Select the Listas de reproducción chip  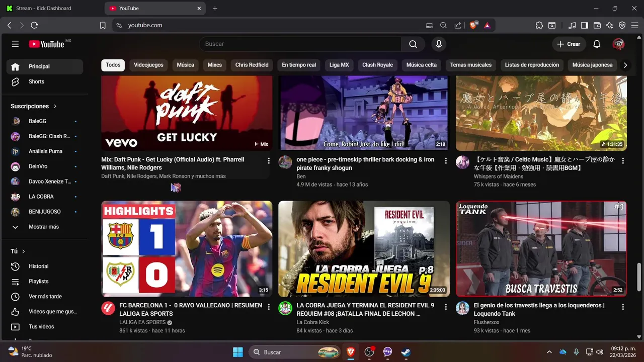click(x=532, y=65)
